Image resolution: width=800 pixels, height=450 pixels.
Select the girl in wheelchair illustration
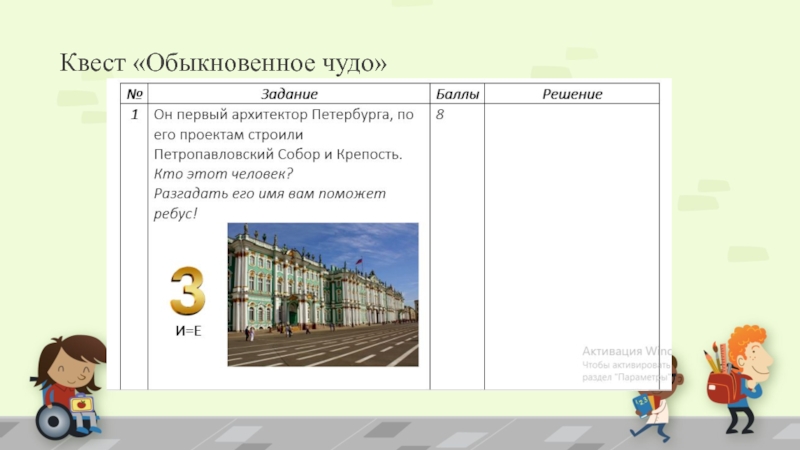click(70, 385)
